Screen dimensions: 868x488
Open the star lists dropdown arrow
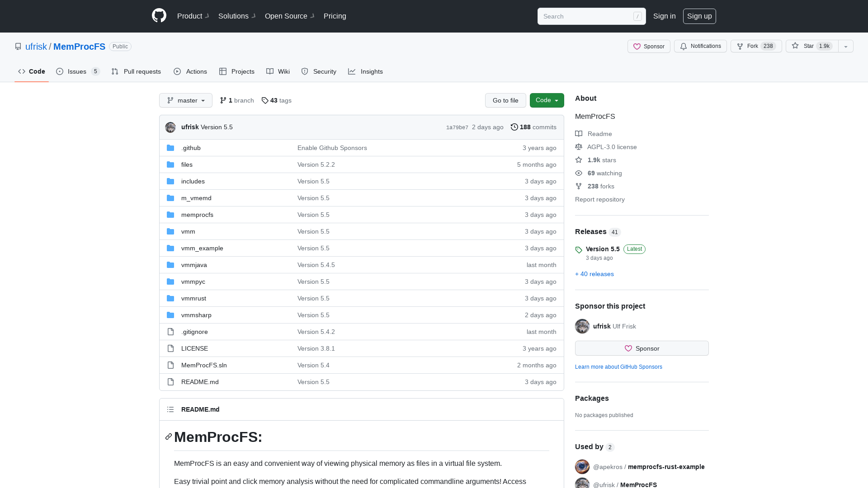846,46
